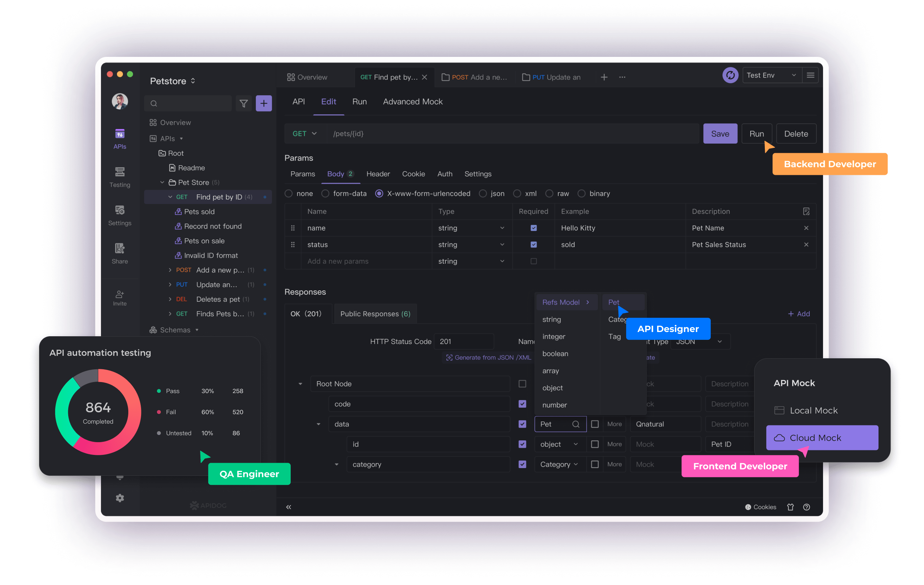Open the Test Env environment dropdown
The width and height of the screenshot is (924, 585).
(x=770, y=76)
